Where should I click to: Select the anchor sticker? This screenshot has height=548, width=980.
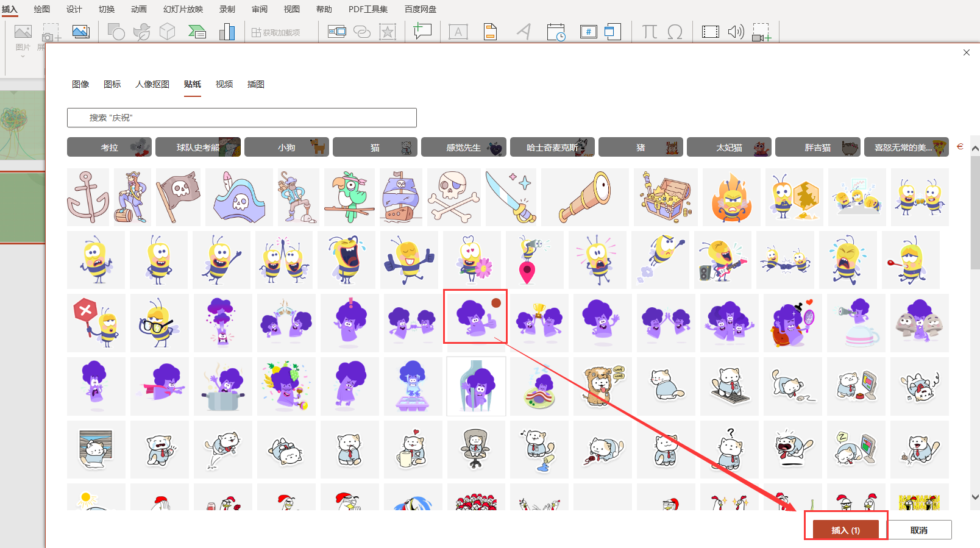point(88,197)
